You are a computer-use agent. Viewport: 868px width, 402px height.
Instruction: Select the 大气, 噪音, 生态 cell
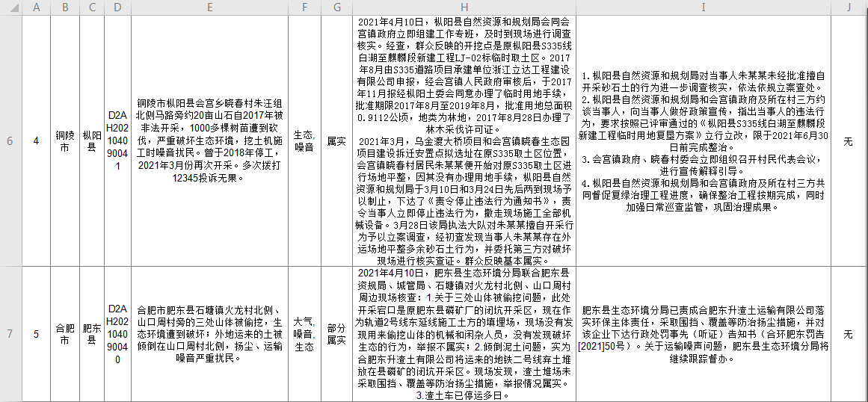coord(304,334)
